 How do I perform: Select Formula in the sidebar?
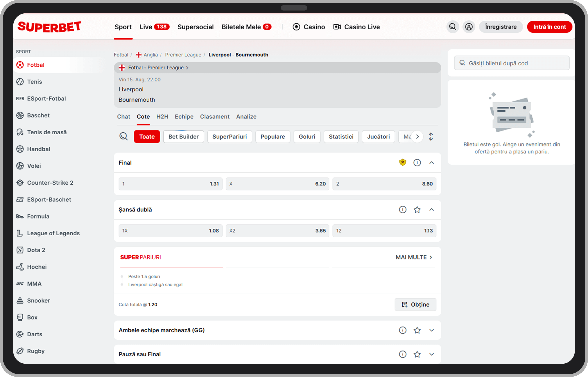click(33, 216)
